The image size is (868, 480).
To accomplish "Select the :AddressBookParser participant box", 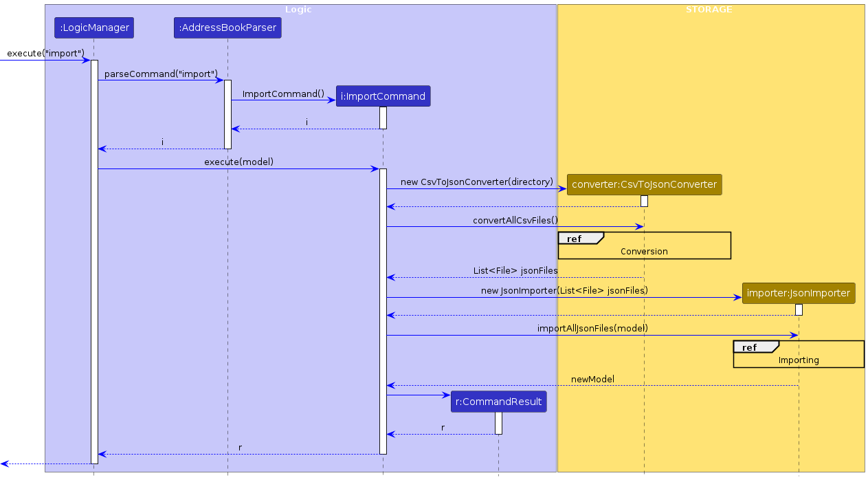I will (227, 28).
